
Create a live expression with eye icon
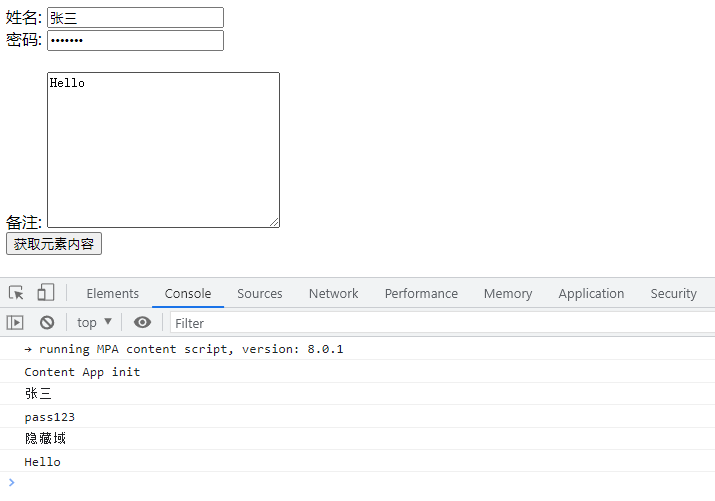tap(143, 322)
